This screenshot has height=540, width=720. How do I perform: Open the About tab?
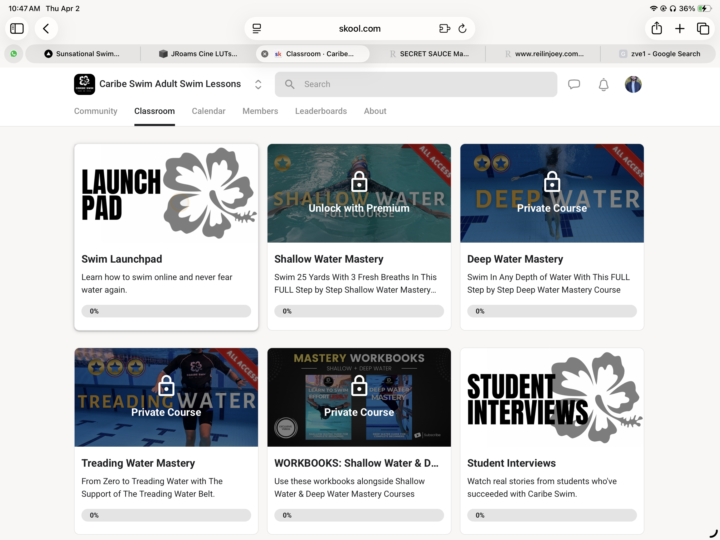pos(375,111)
